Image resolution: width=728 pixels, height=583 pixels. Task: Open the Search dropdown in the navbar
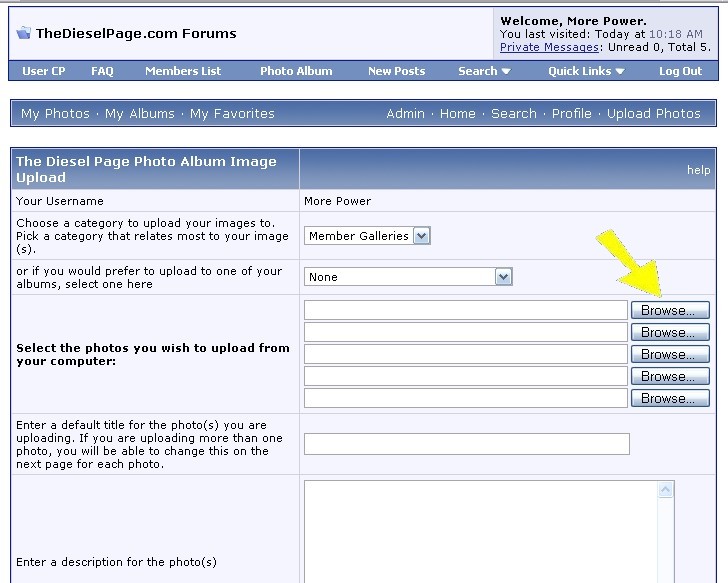(484, 71)
